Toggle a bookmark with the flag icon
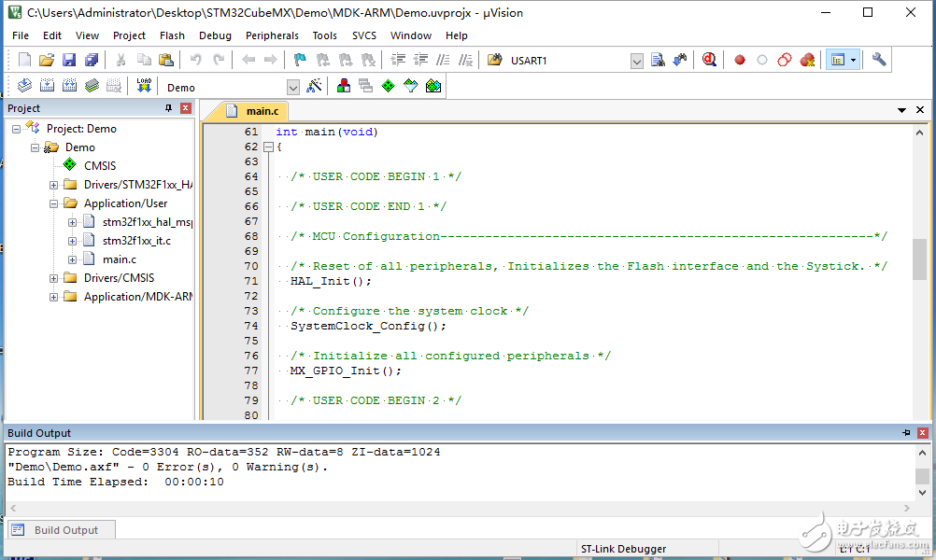936x560 pixels. pos(300,60)
